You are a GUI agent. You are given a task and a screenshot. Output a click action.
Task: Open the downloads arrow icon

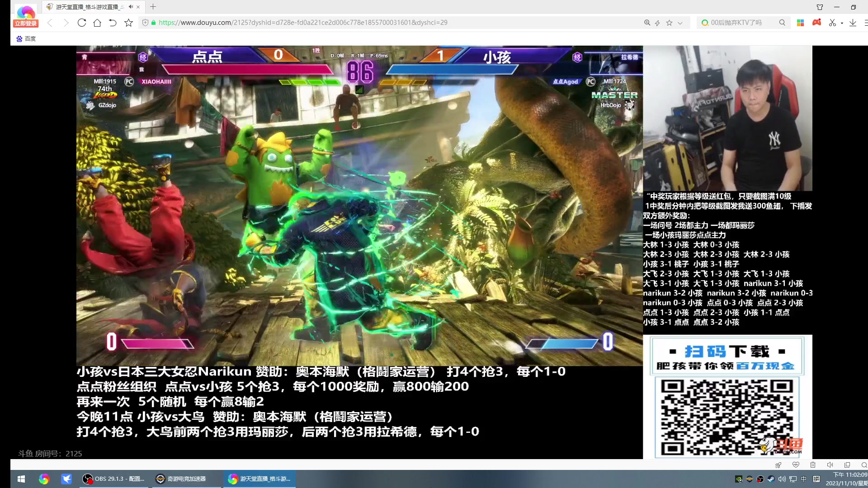tap(853, 23)
